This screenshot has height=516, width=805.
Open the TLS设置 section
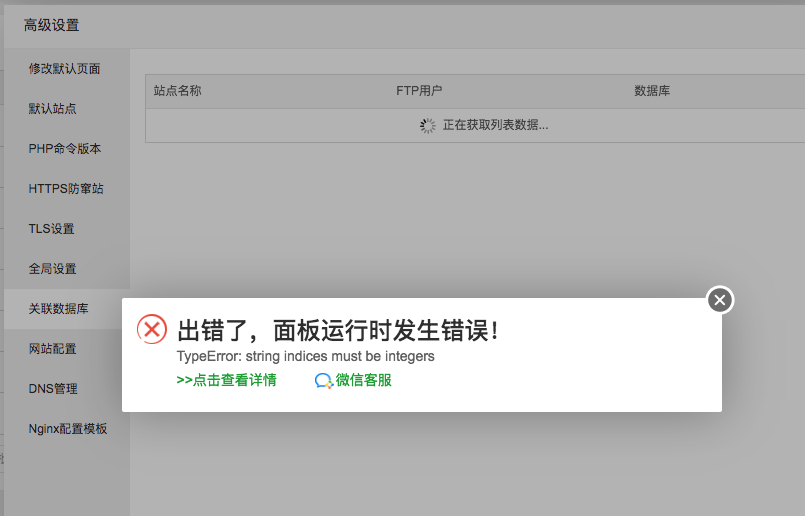[x=67, y=229]
